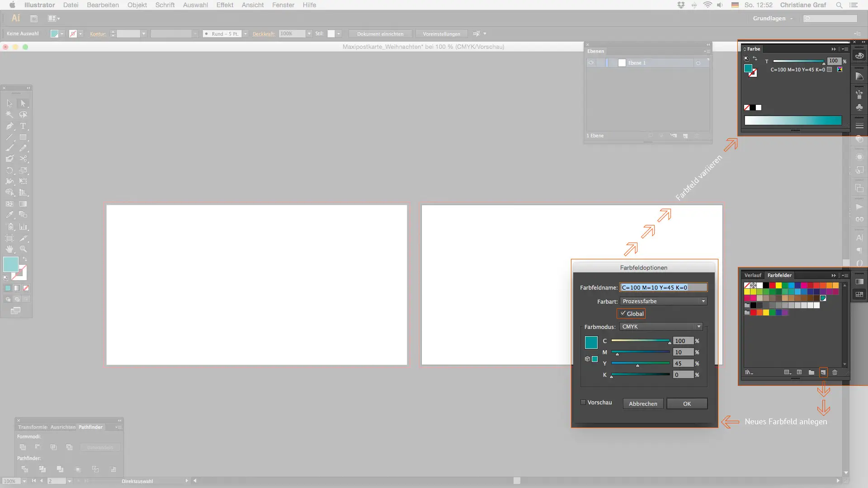Toggle visibility of Ebene 1 layer

tap(591, 63)
